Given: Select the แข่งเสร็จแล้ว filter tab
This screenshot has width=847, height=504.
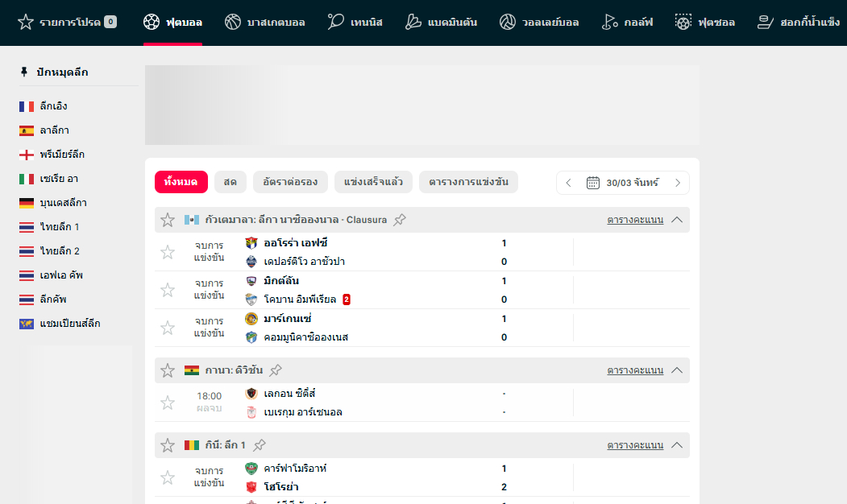Looking at the screenshot, I should point(373,182).
